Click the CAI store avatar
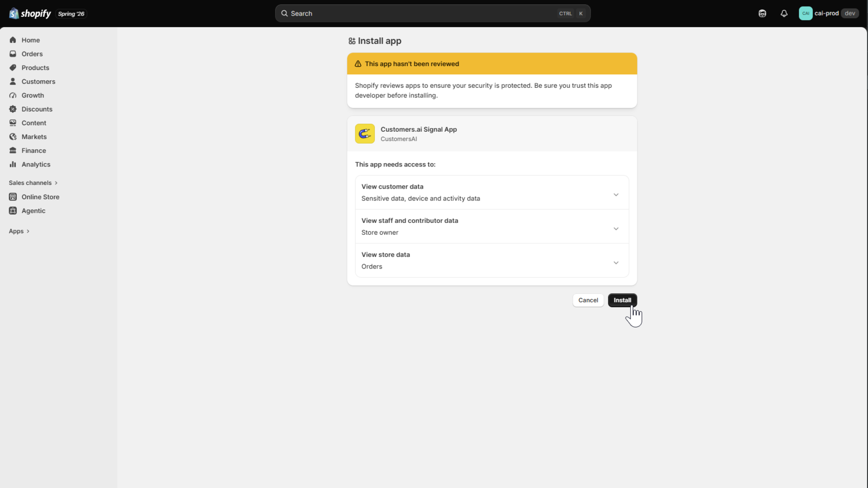Screen dimensions: 868x488 click(x=806, y=14)
